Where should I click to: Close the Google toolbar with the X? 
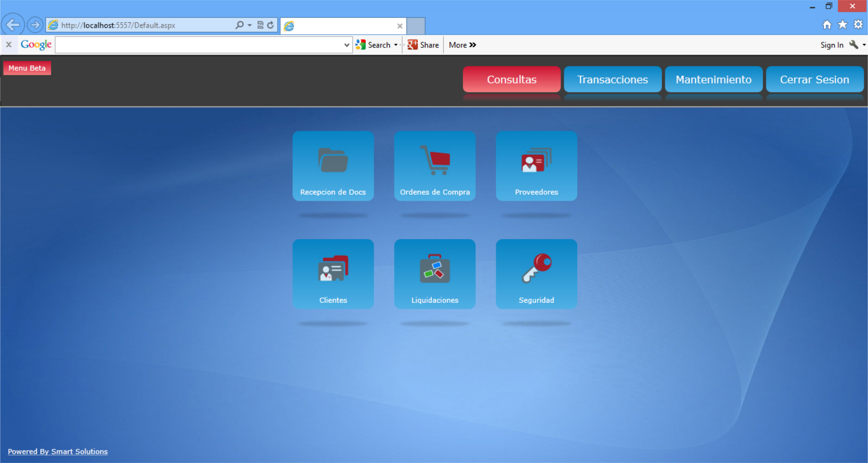(9, 45)
